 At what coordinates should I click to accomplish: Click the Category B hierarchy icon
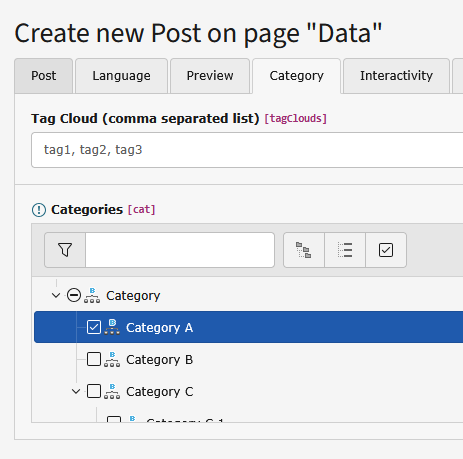[x=112, y=359]
